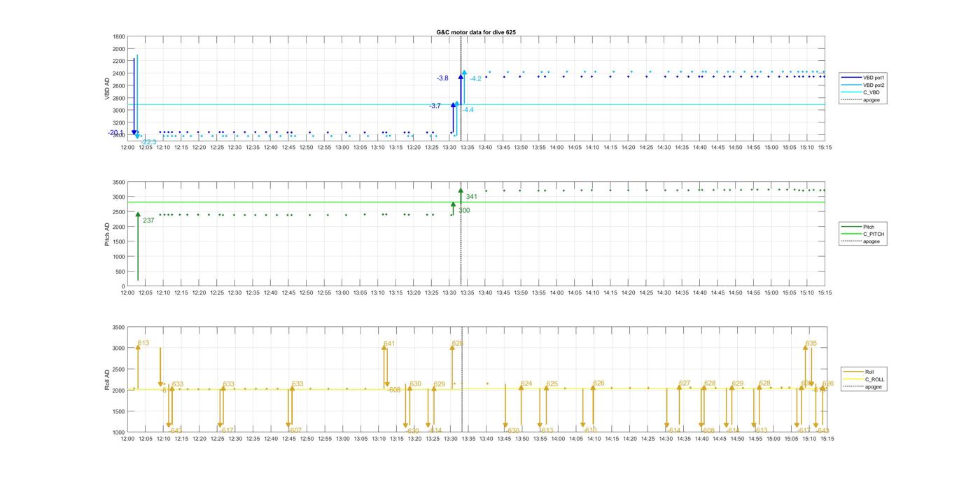Click the '641' annotation in Roll plot

(x=389, y=344)
